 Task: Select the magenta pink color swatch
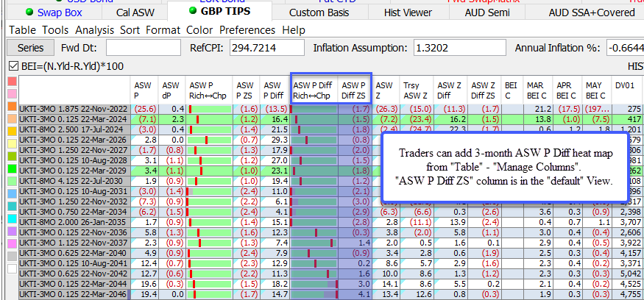pyautogui.click(x=12, y=243)
